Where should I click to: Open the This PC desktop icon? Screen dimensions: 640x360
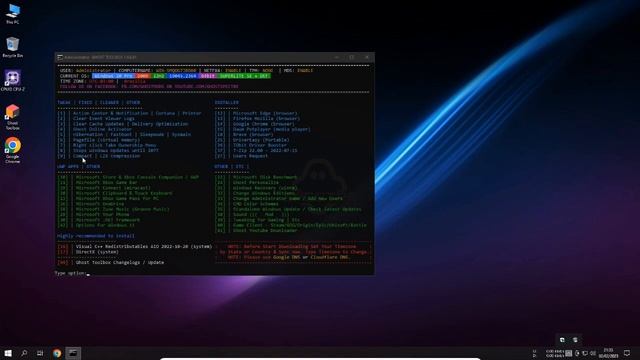point(13,13)
